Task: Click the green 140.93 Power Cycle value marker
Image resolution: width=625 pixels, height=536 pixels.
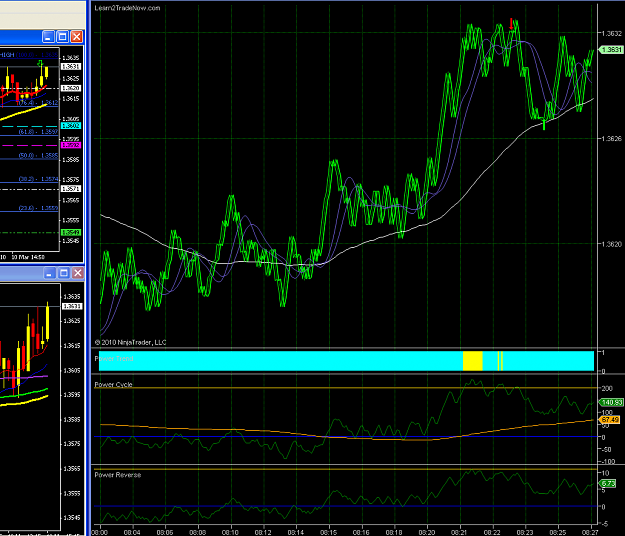Action: pyautogui.click(x=611, y=402)
